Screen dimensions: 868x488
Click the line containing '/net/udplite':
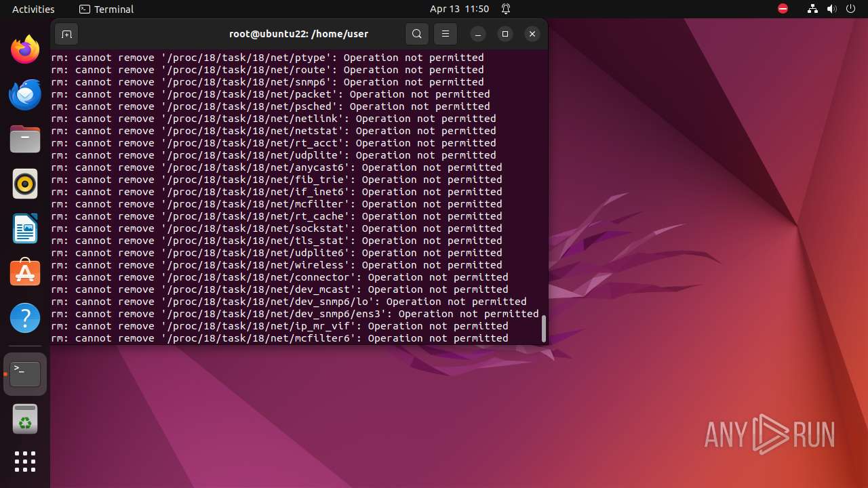pyautogui.click(x=273, y=155)
